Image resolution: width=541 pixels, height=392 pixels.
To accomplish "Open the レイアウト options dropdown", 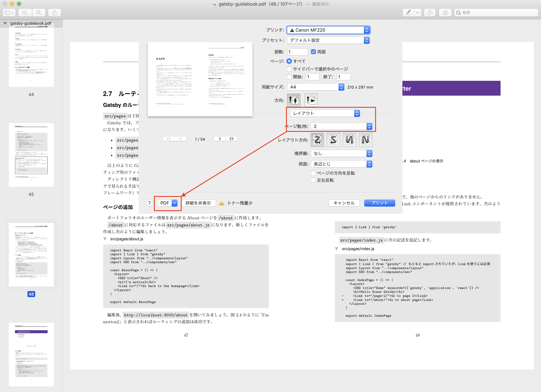I will tap(325, 113).
